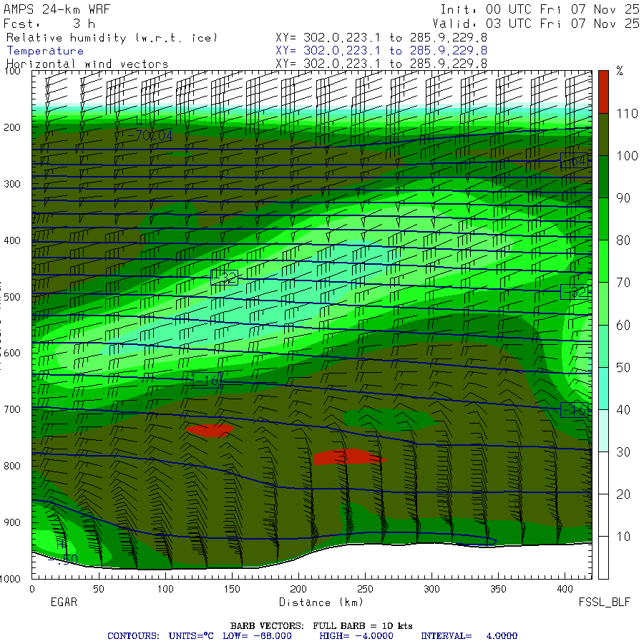Click the green 80–90% color bar segment
The width and height of the screenshot is (644, 644).
(x=603, y=219)
